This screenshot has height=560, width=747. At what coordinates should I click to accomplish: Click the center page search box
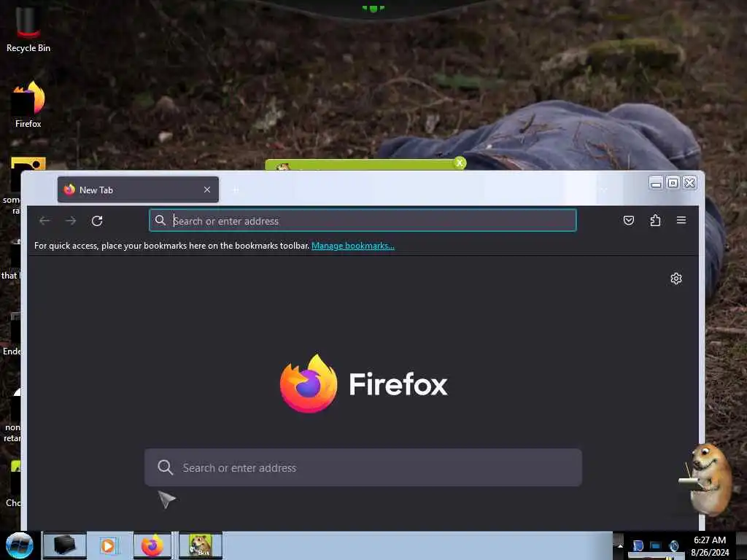click(363, 467)
